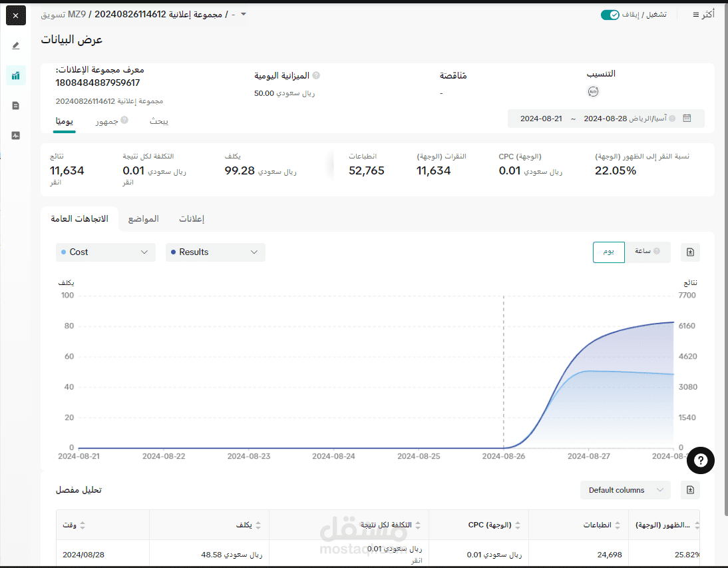Screen dimensions: 728x568
Task: Open the calendar icon in date range
Action: (687, 119)
